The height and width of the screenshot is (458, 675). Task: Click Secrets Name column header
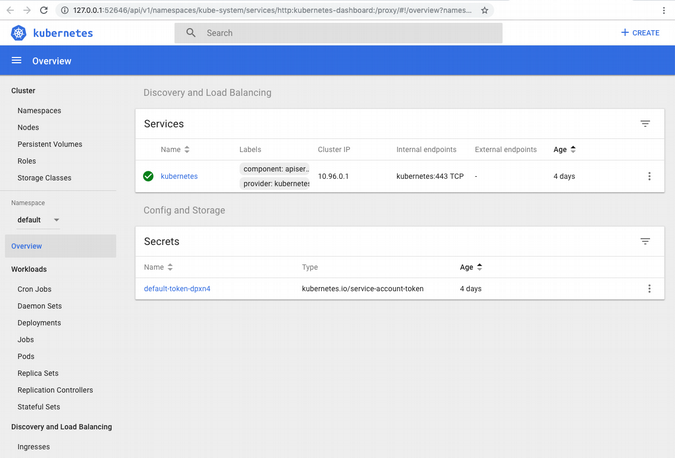pyautogui.click(x=154, y=267)
